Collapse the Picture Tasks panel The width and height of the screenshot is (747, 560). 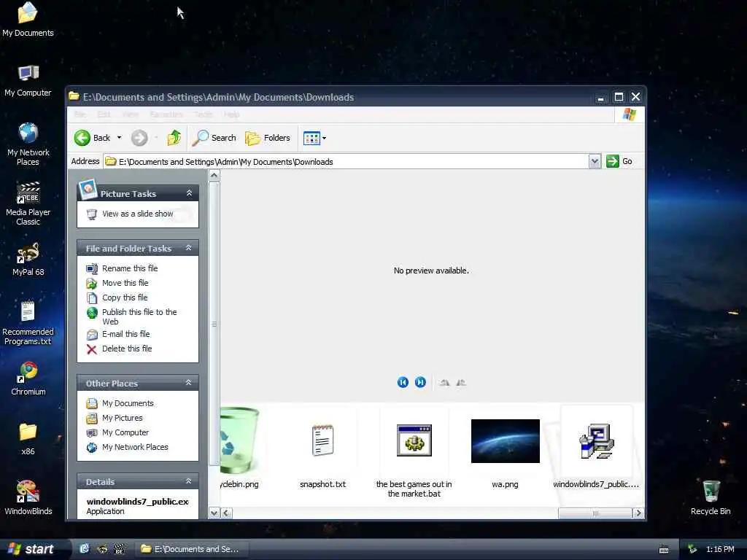coord(189,193)
